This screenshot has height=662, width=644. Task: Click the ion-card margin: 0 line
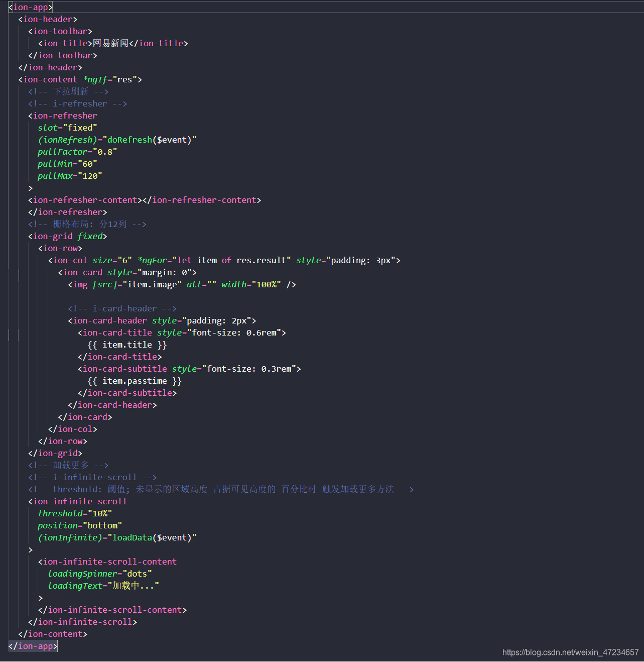coord(127,272)
